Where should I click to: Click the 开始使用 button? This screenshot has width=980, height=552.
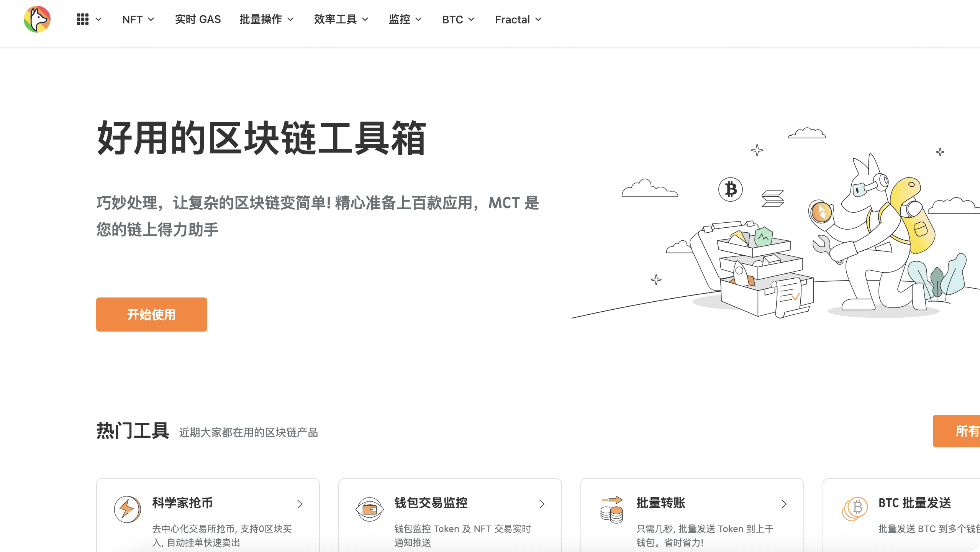coord(152,314)
